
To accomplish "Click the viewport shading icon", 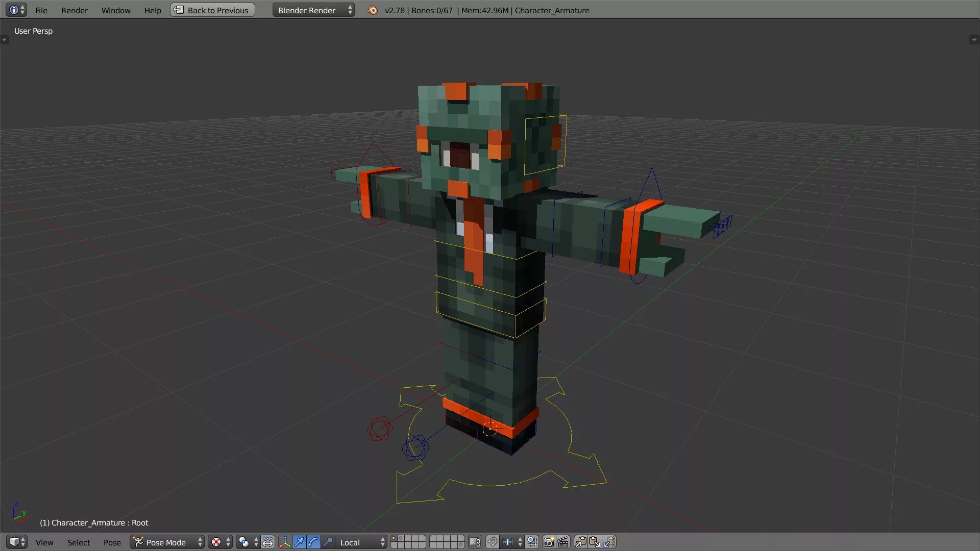I will (216, 542).
